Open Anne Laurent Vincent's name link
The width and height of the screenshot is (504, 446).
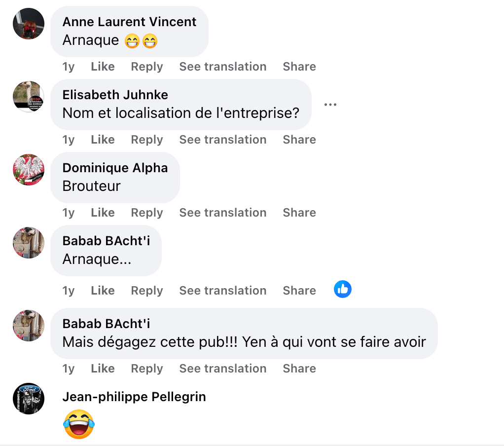tap(130, 22)
